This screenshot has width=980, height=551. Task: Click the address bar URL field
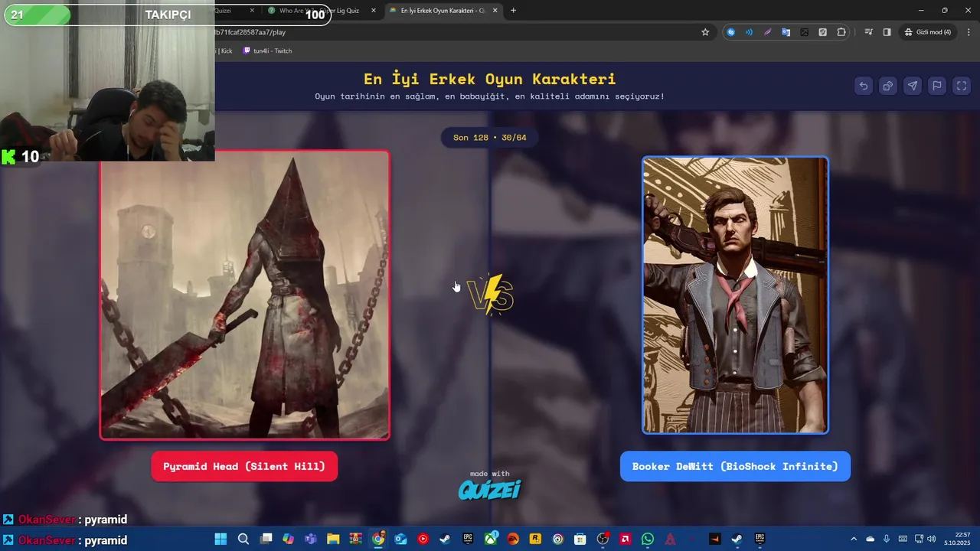pos(459,32)
